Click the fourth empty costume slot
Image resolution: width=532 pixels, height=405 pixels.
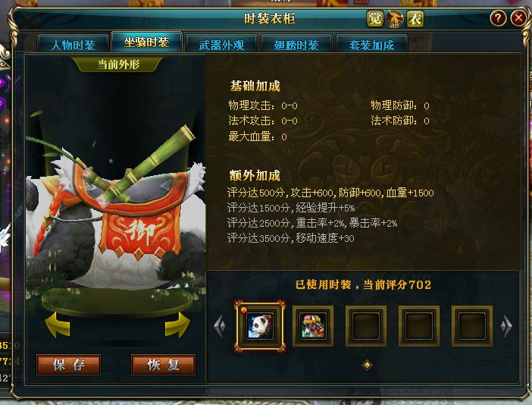click(x=418, y=326)
